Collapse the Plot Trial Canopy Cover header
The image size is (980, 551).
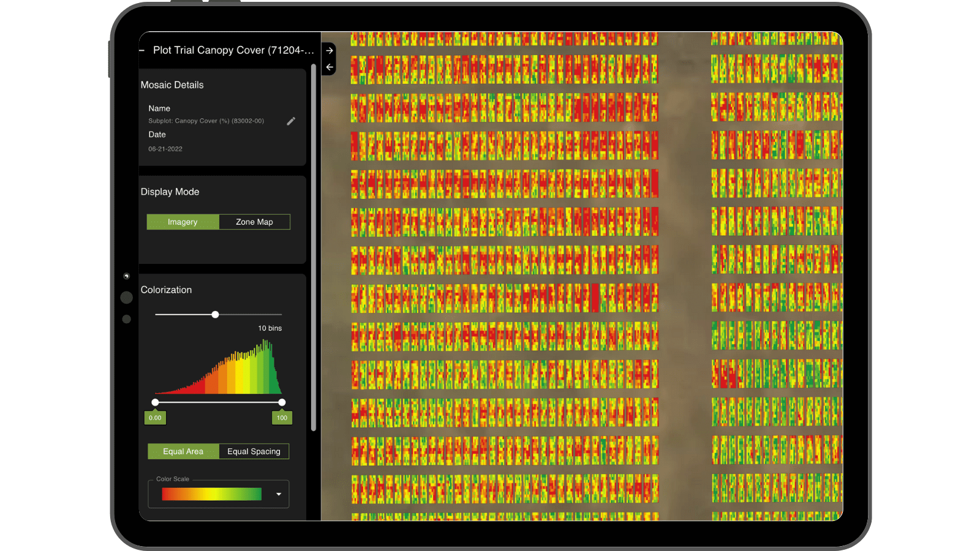142,50
